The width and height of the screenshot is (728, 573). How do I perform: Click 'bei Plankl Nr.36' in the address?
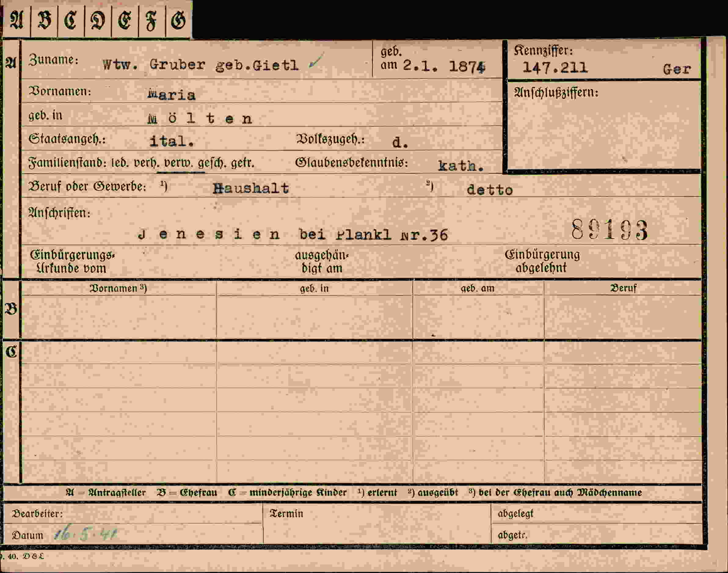point(373,235)
